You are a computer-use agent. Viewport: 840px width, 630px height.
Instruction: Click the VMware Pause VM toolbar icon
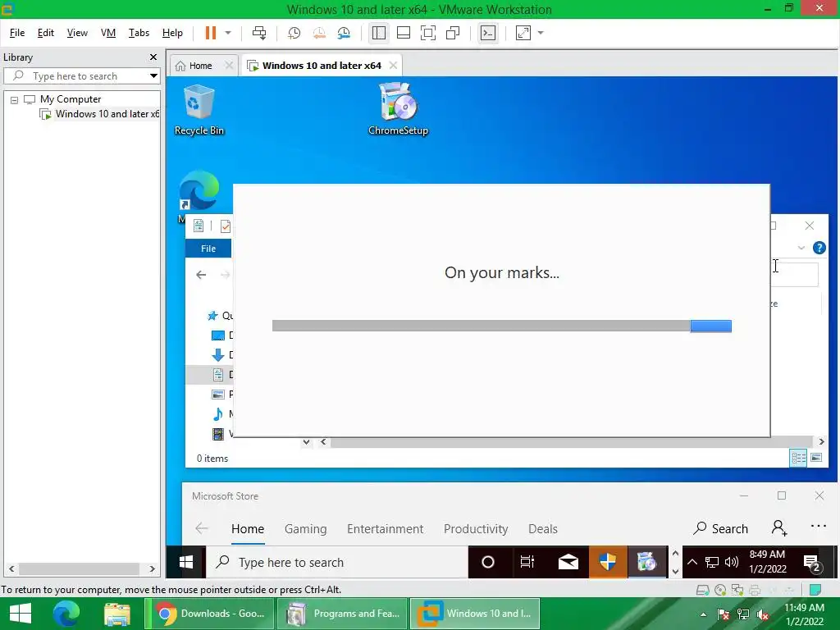(211, 33)
